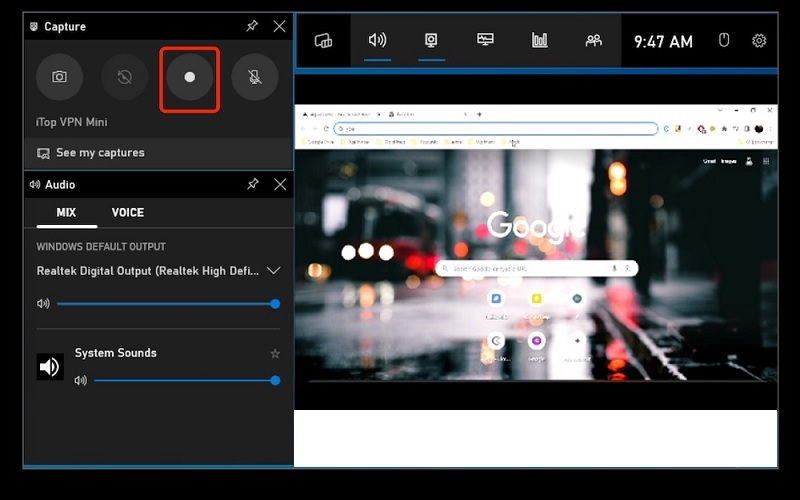
Task: Open the Xbox Social people widget
Action: point(594,41)
